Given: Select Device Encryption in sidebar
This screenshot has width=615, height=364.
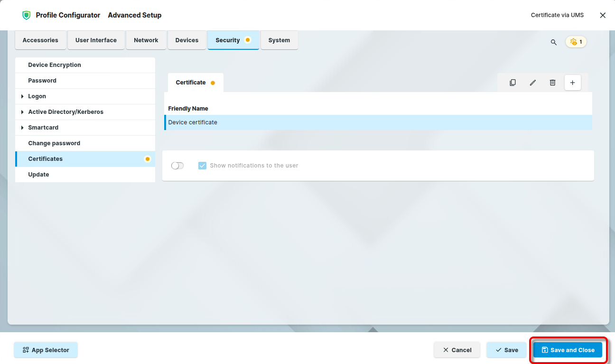Looking at the screenshot, I should (x=55, y=65).
